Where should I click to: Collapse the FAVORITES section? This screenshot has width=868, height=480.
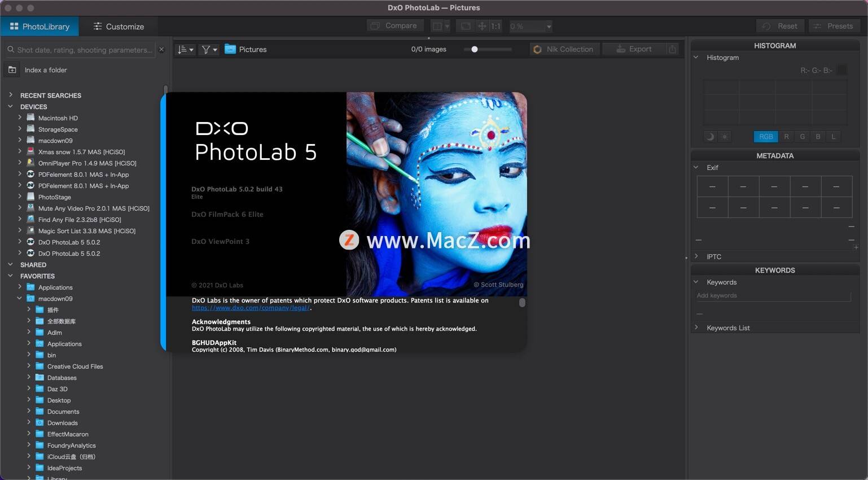10,276
